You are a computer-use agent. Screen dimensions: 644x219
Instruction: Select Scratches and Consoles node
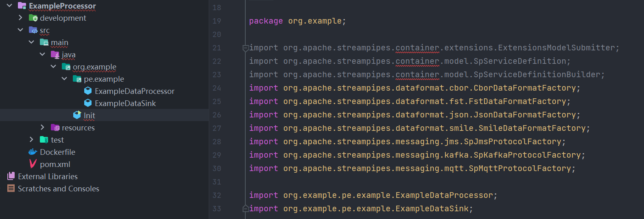(59, 189)
